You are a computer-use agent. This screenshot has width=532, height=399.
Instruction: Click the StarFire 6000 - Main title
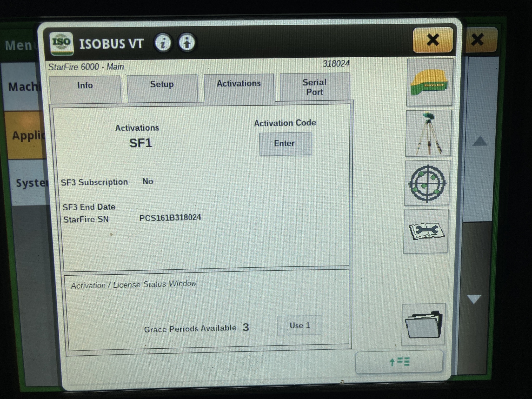click(x=86, y=67)
